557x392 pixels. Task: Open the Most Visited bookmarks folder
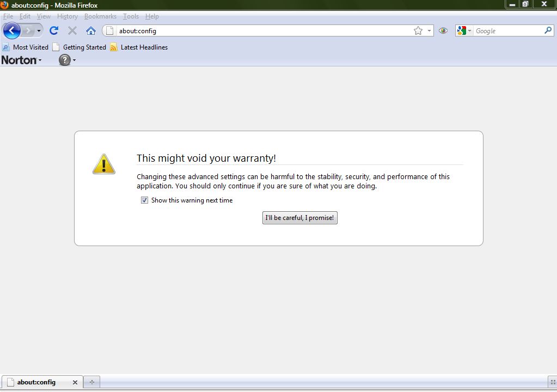point(25,47)
